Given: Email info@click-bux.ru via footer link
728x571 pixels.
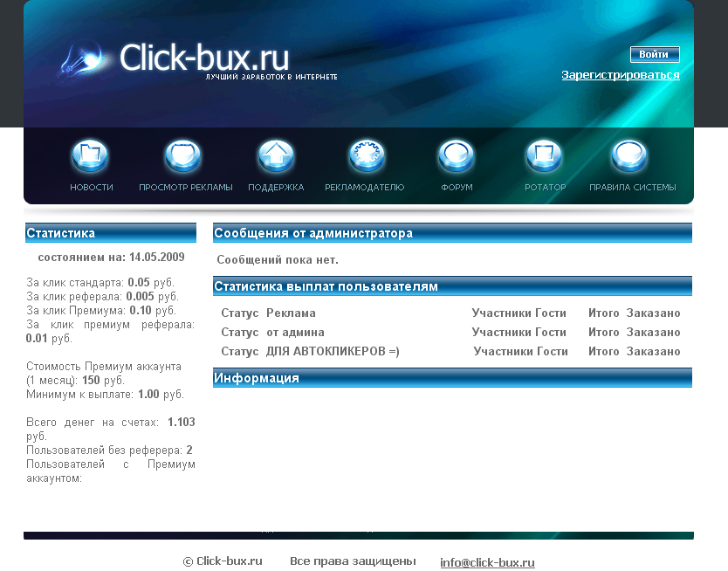Looking at the screenshot, I should coord(487,562).
